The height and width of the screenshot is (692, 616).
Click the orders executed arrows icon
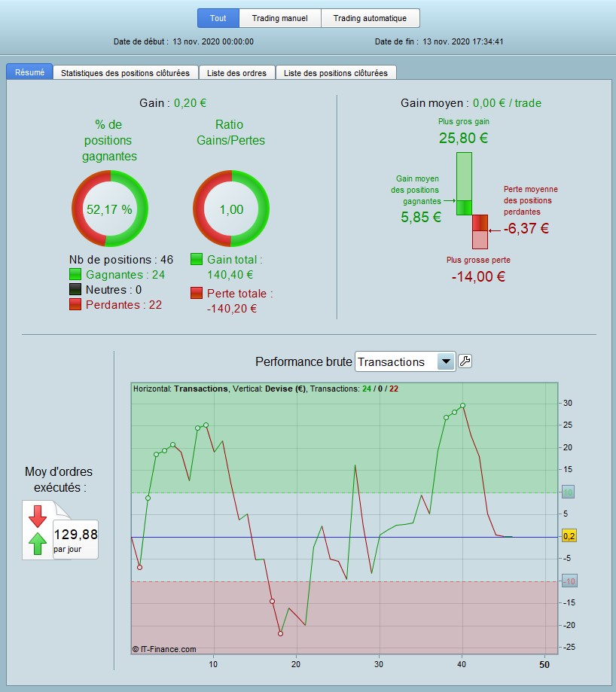[38, 530]
